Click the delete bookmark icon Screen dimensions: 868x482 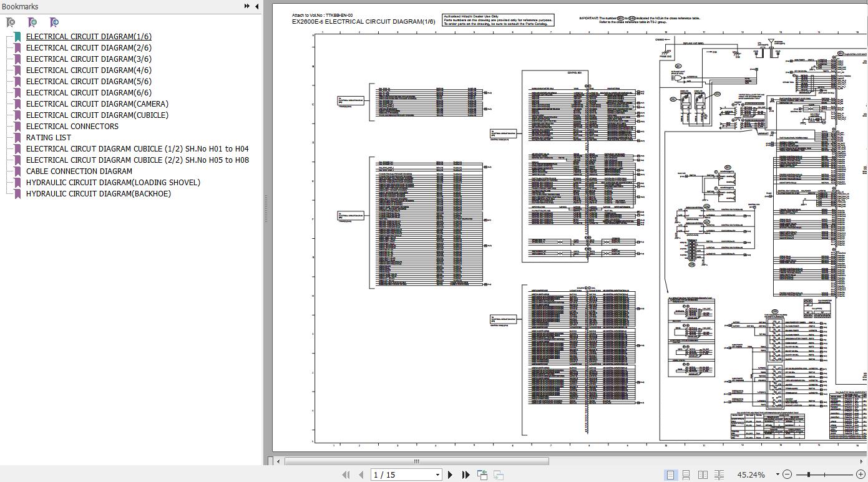pos(11,22)
